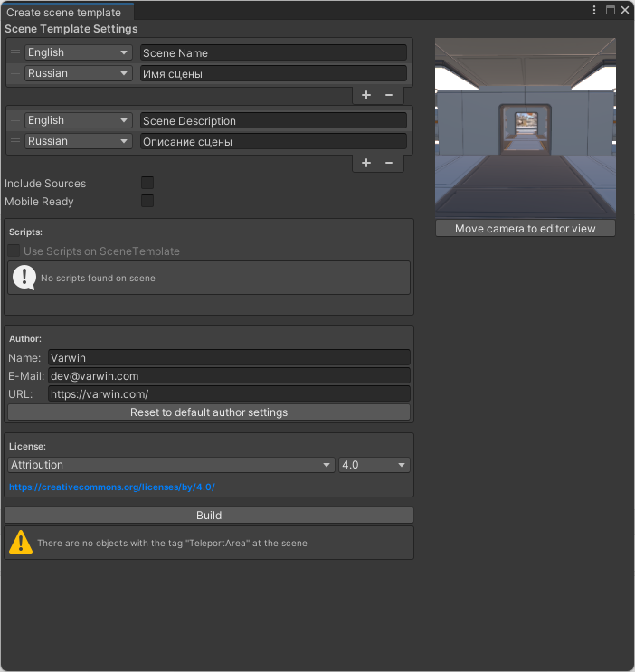Screen dimensions: 635x672
Task: Select Create scene template tab
Action: click(x=63, y=12)
